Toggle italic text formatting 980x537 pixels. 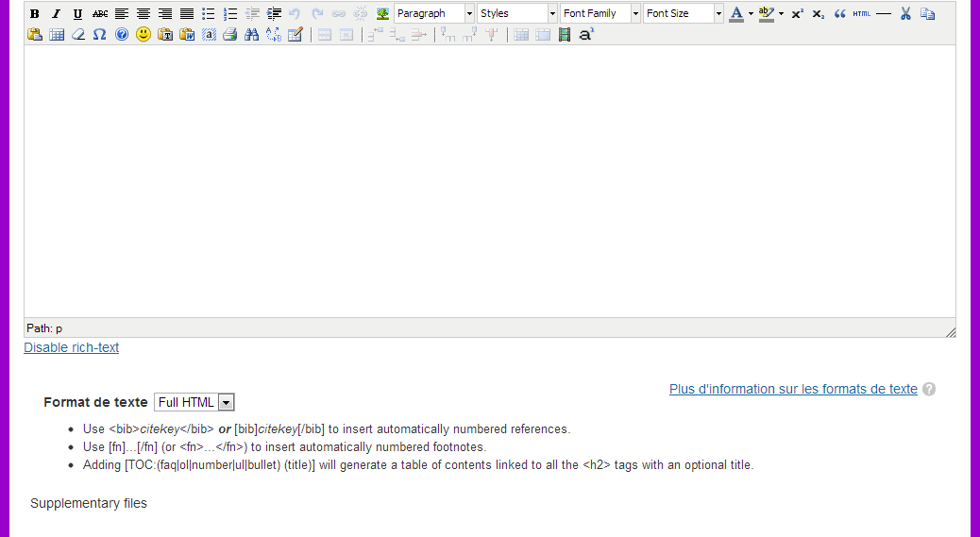tap(56, 14)
